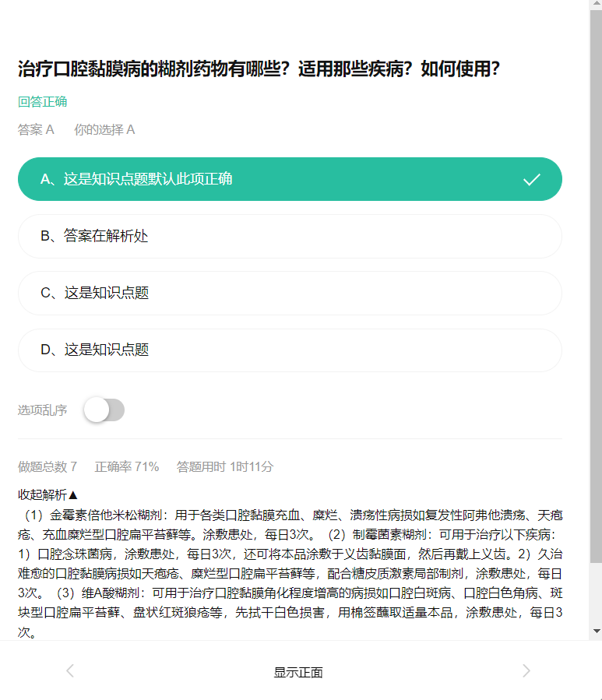Click the 你的选择 A label

[x=104, y=130]
